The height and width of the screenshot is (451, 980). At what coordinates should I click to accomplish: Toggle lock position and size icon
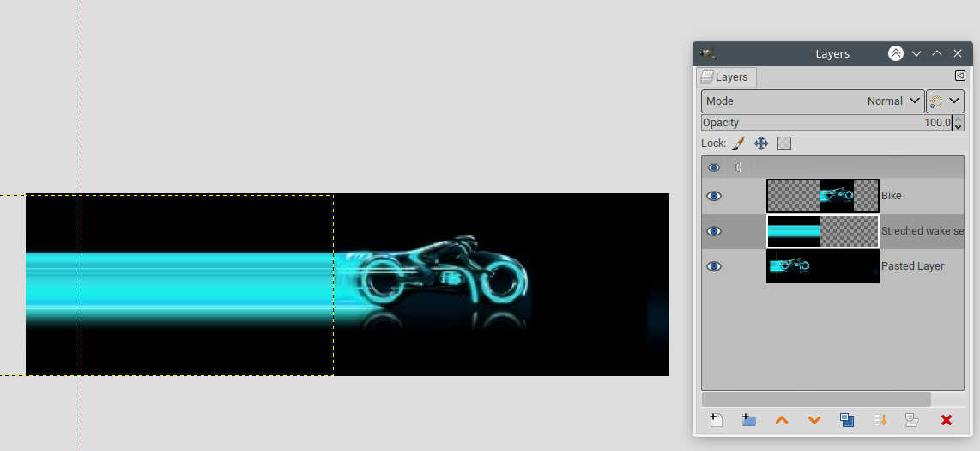(760, 143)
